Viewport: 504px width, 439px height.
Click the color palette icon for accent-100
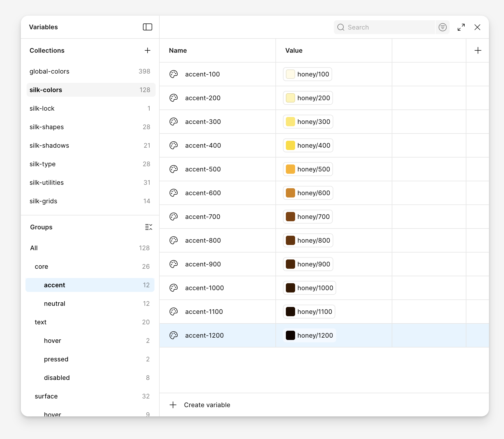coord(173,74)
